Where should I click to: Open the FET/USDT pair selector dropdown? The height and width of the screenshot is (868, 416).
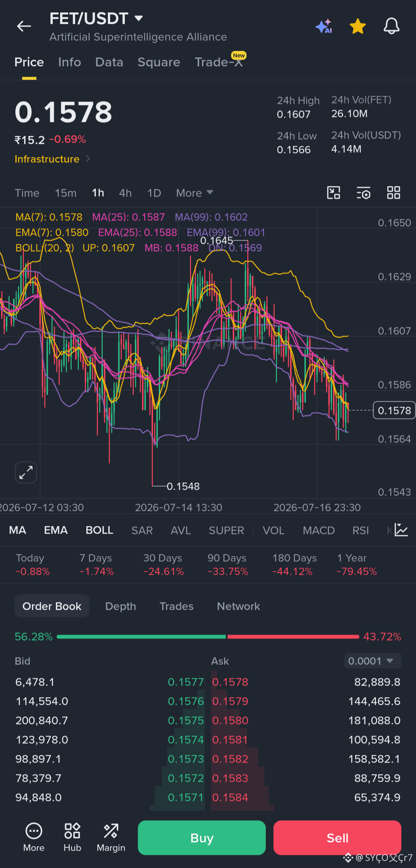tap(96, 18)
